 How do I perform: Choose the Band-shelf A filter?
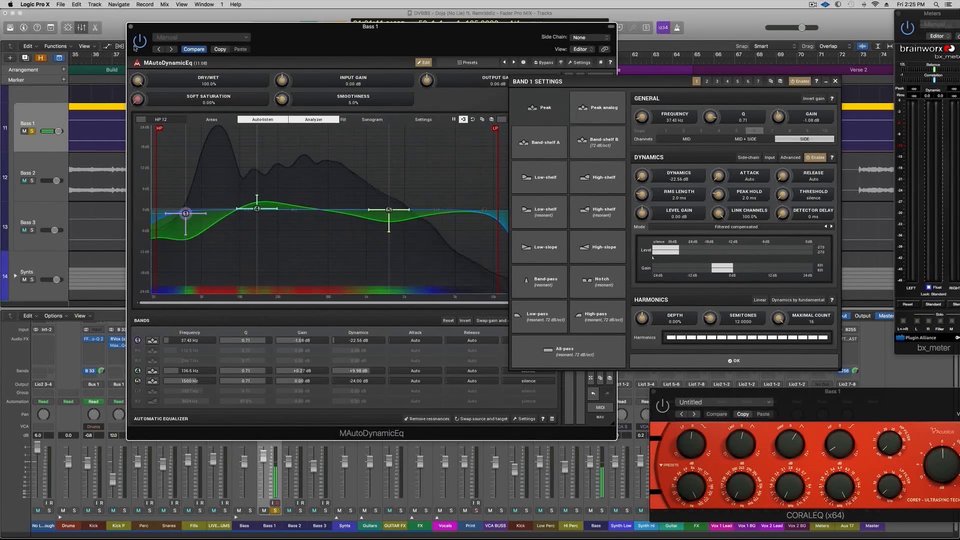[539, 143]
